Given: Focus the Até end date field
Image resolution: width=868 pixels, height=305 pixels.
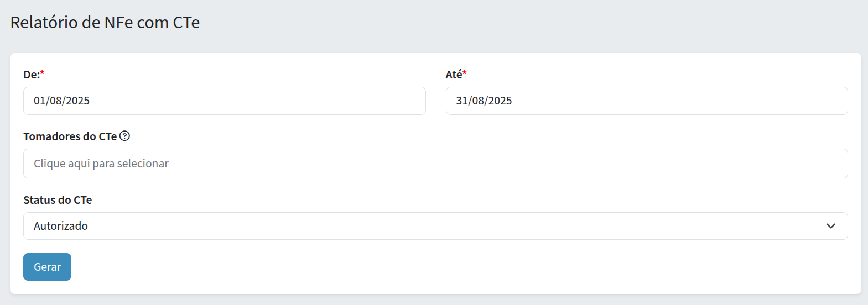Looking at the screenshot, I should click(x=646, y=101).
